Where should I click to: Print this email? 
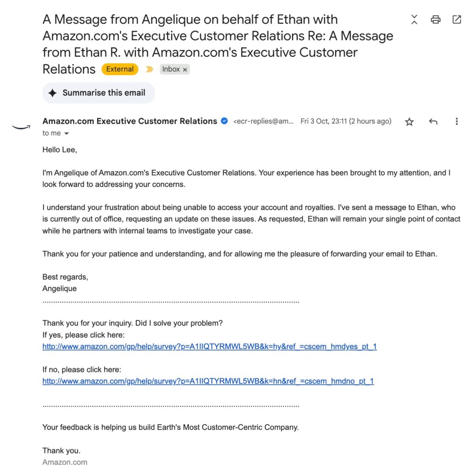(x=435, y=20)
